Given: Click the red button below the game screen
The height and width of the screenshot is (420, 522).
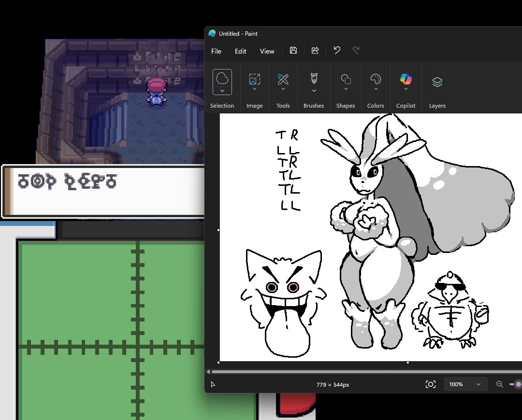Looking at the screenshot, I should [296, 404].
